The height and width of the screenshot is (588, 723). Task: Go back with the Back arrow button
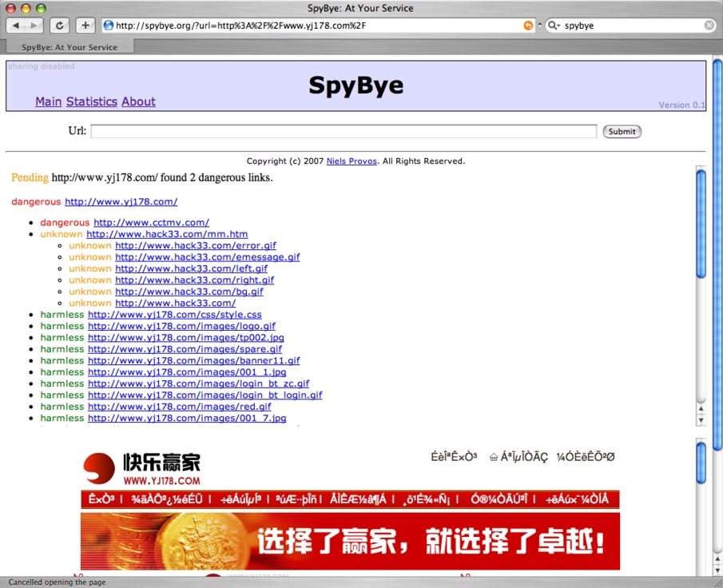[16, 26]
